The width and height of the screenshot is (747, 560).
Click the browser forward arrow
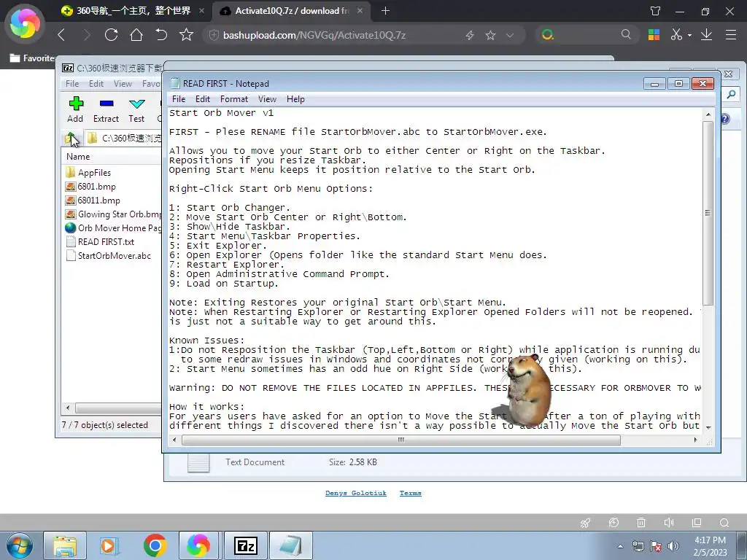point(86,35)
